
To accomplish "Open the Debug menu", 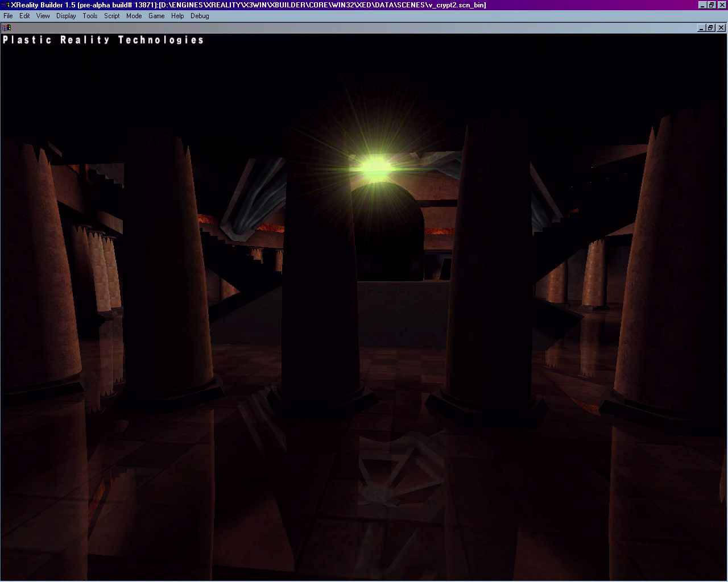I will (200, 16).
